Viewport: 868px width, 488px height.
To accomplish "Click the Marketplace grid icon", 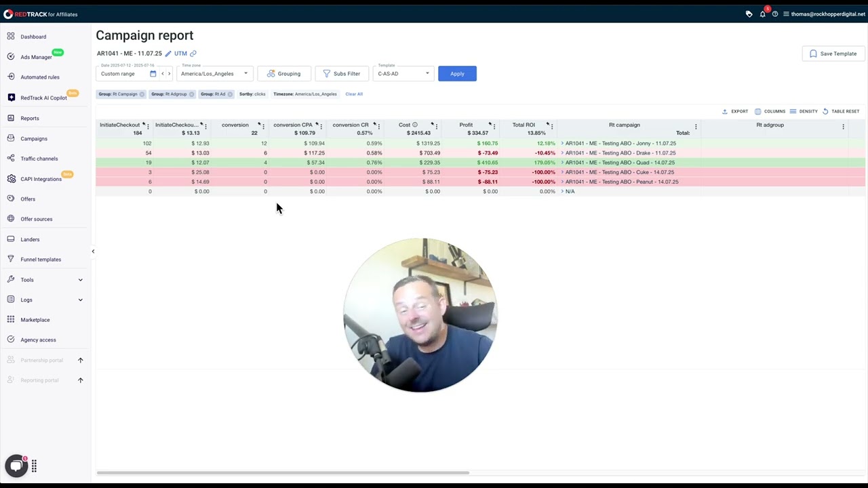I will point(11,319).
